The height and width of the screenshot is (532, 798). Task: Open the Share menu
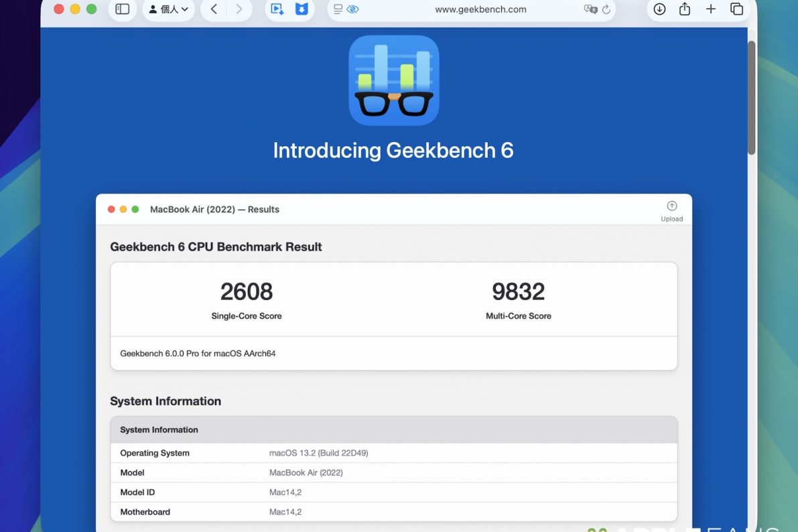pyautogui.click(x=684, y=9)
